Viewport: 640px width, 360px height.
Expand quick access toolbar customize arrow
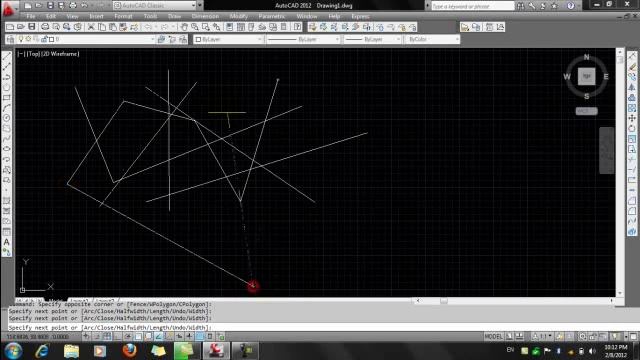[x=200, y=5]
